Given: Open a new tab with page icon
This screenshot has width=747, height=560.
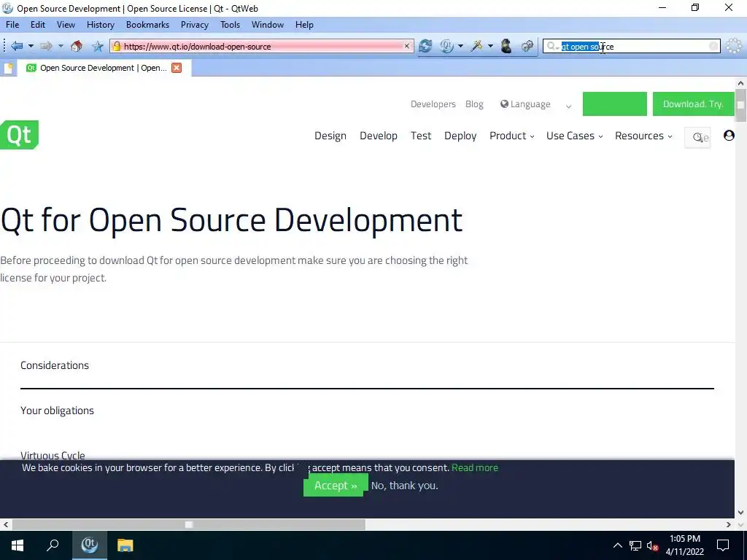Looking at the screenshot, I should (x=8, y=68).
